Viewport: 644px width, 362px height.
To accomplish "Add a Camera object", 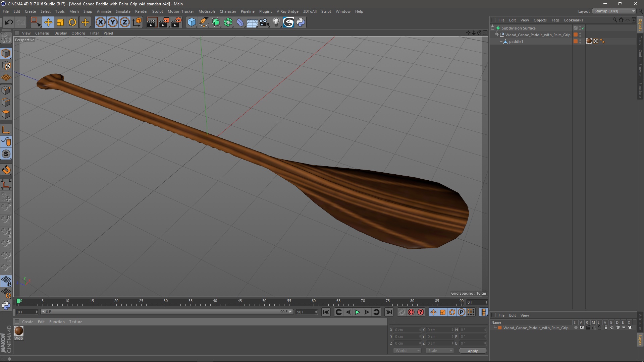I will tap(264, 22).
